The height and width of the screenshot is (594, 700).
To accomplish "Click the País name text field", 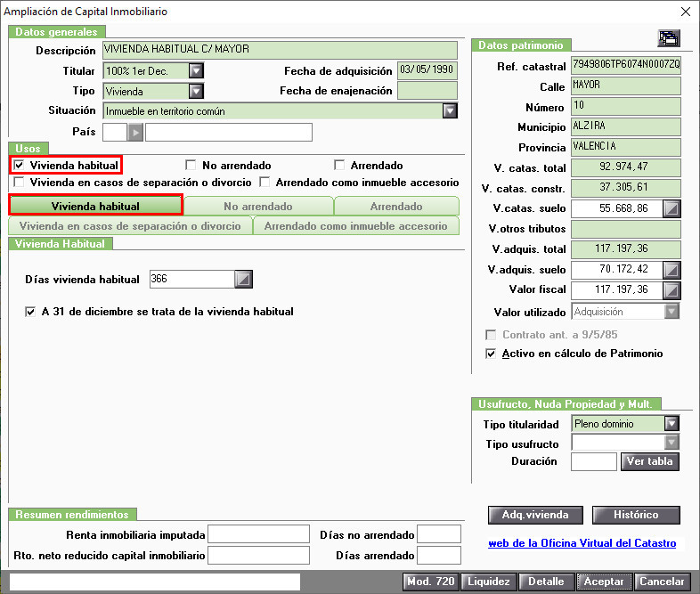I will pyautogui.click(x=229, y=133).
